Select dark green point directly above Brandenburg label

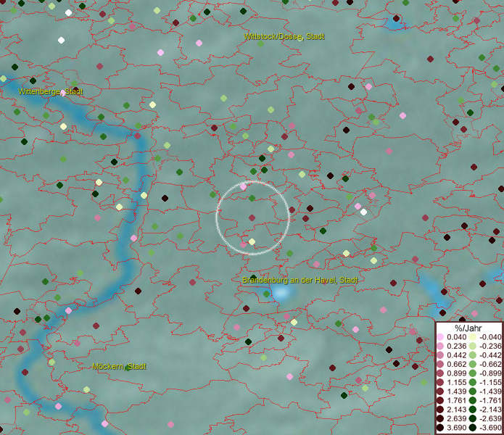(x=253, y=277)
